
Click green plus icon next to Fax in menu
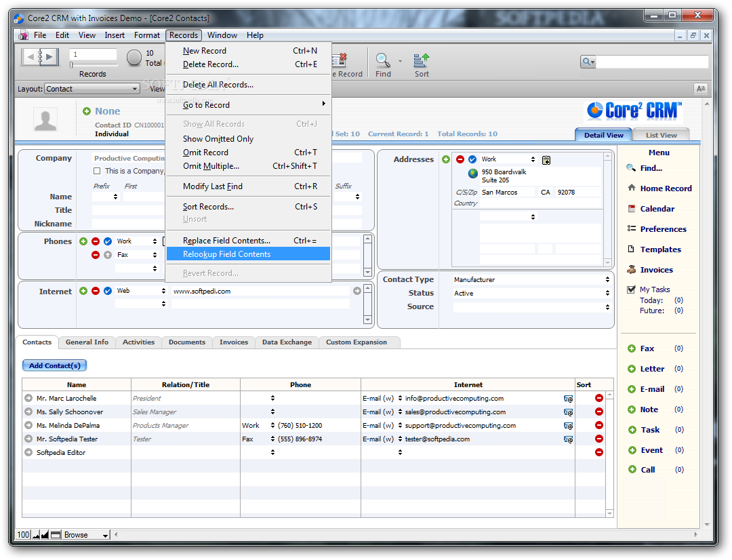(632, 348)
